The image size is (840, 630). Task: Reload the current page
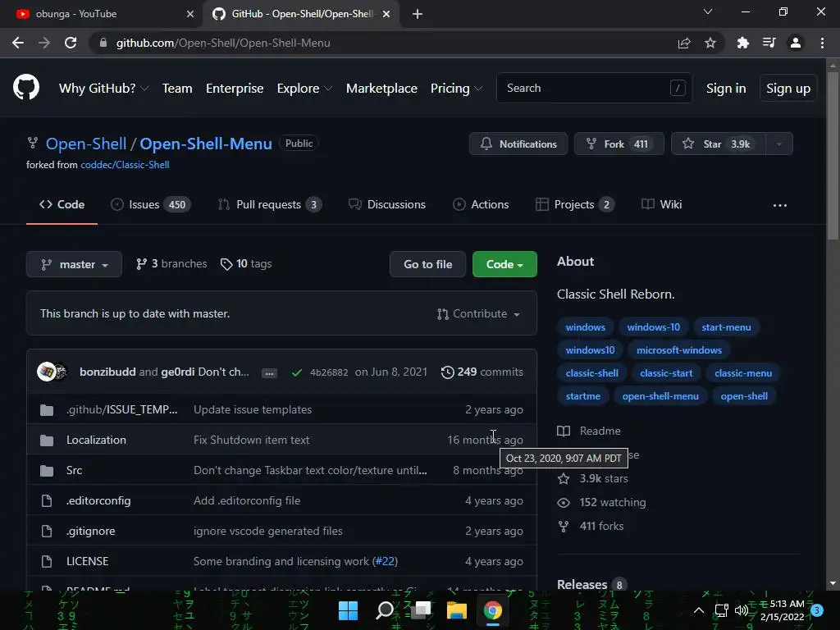71,43
